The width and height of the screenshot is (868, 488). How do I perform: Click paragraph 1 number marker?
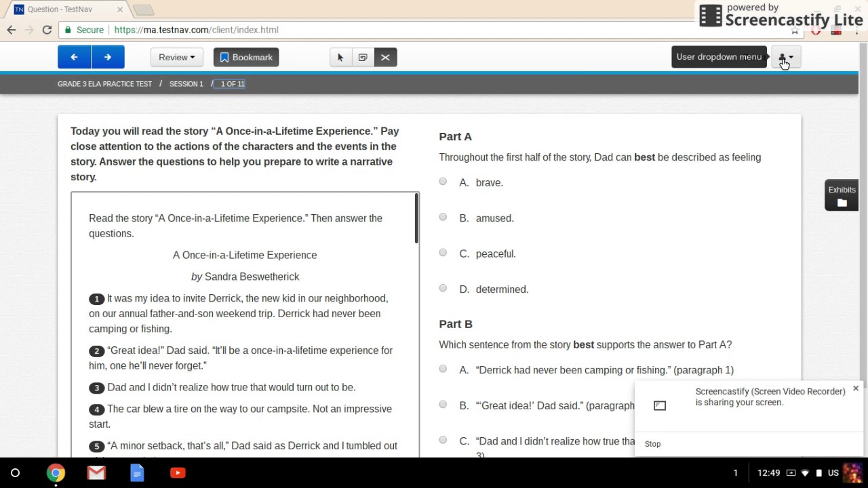coord(96,299)
